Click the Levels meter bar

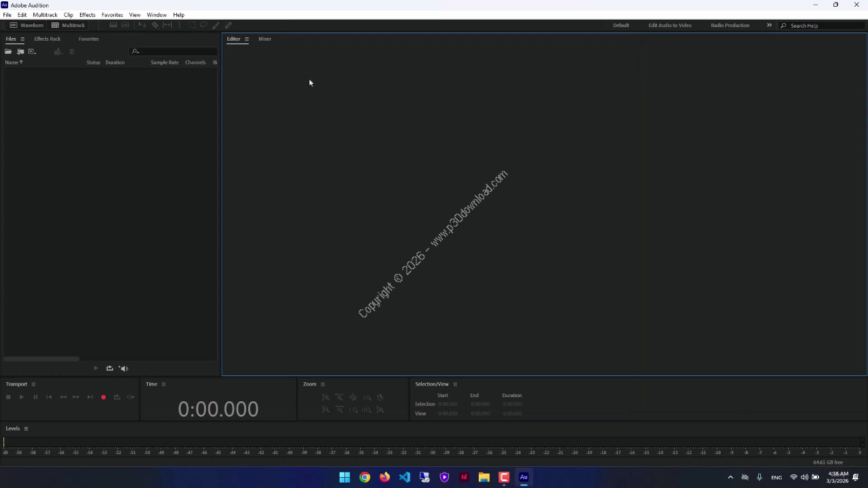[434, 442]
